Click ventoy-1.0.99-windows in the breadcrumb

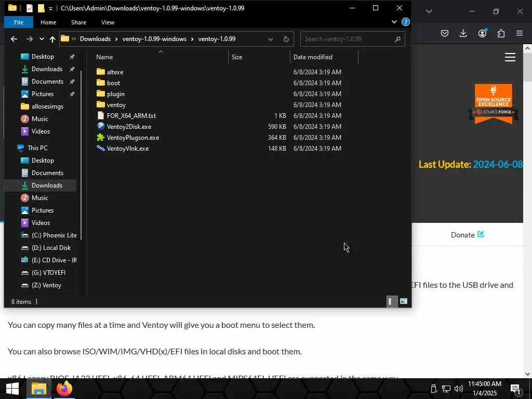coord(154,39)
